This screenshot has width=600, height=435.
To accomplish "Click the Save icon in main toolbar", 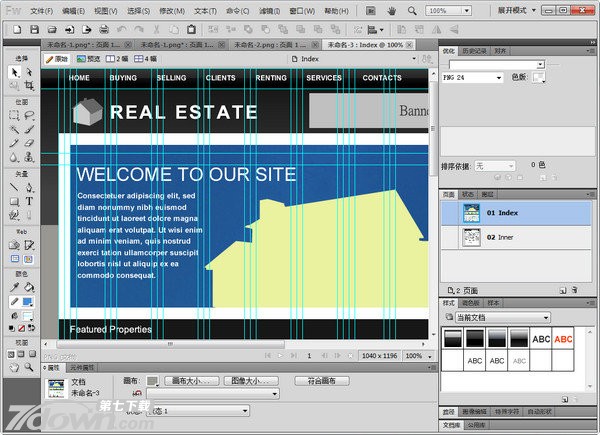I will 34,30.
